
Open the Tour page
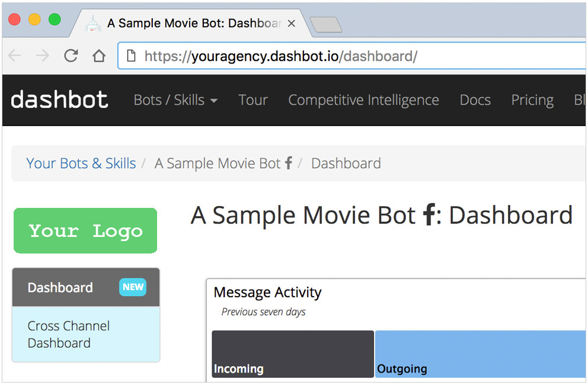(x=253, y=100)
